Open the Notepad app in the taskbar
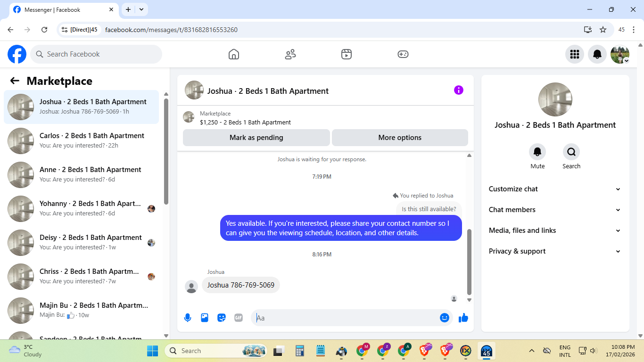This screenshot has height=362, width=644. point(321,351)
